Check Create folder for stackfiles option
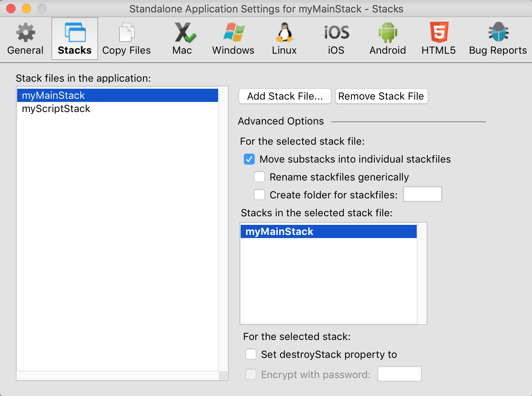532x396 pixels. click(259, 195)
